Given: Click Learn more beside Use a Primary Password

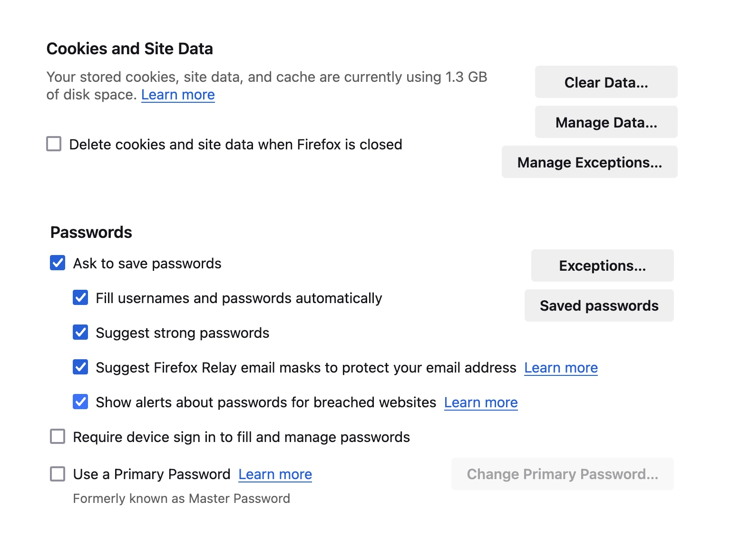Looking at the screenshot, I should click(x=275, y=474).
